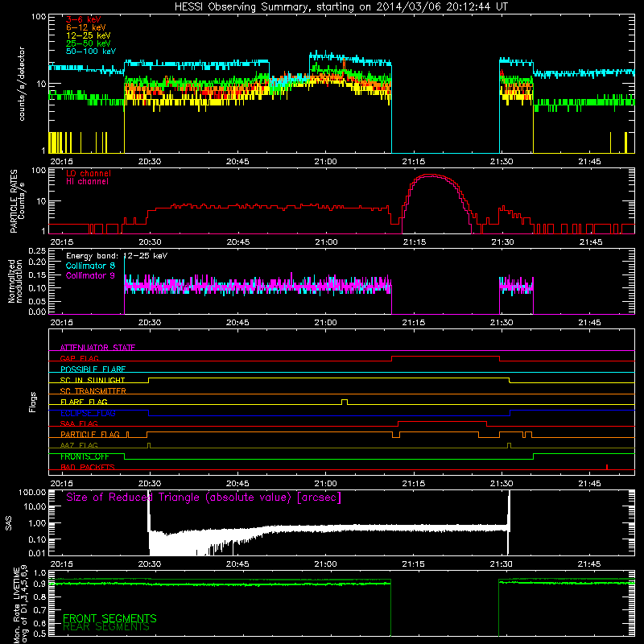Select the 6-12 keV legend label

pyautogui.click(x=86, y=27)
